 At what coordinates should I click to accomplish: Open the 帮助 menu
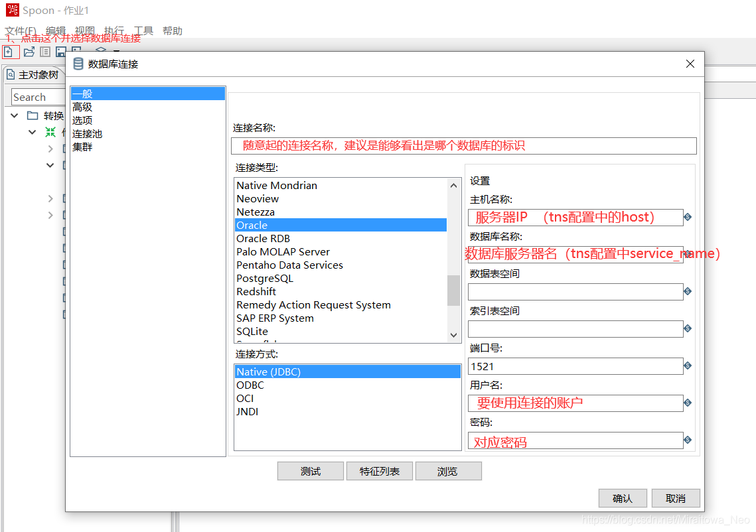pyautogui.click(x=172, y=31)
